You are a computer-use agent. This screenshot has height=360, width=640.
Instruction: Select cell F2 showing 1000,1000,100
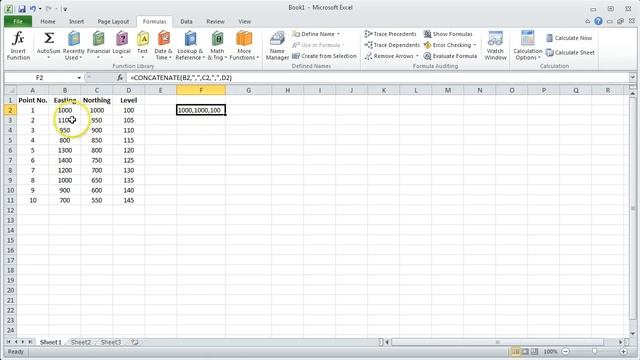[x=201, y=110]
